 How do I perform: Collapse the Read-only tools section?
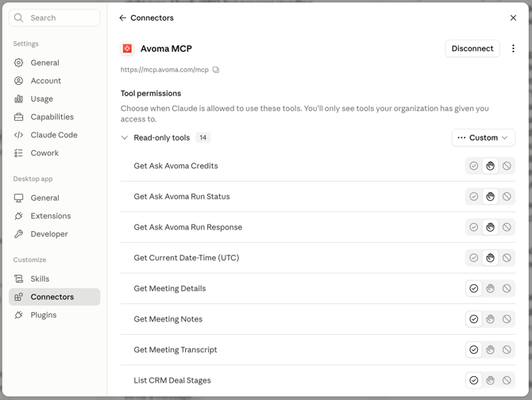pos(125,137)
